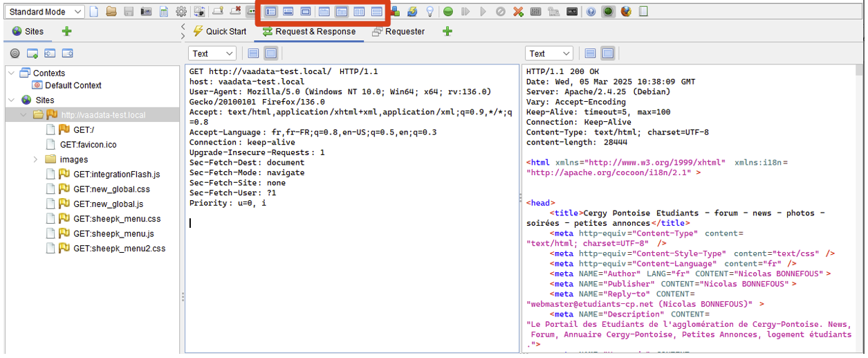
Task: Click the new context icon in Sites panel
Action: tap(33, 53)
